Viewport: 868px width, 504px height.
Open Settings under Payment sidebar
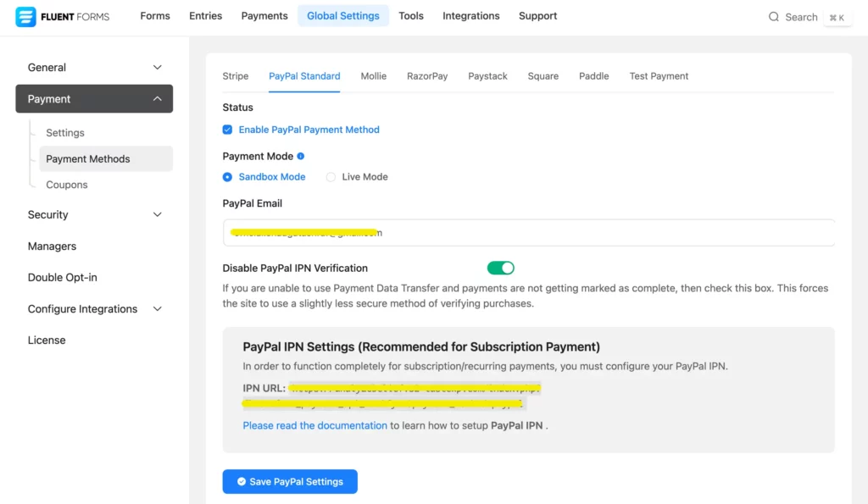coord(65,133)
